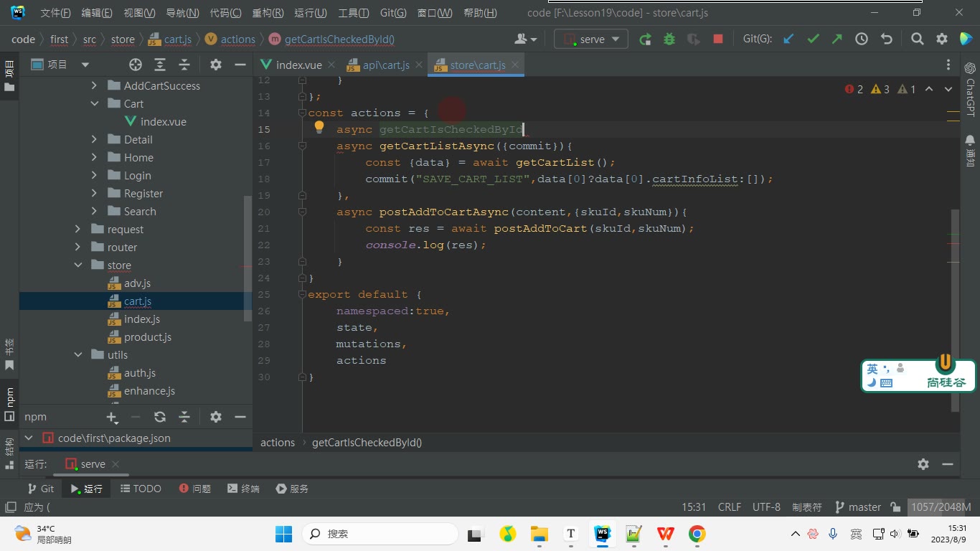Click the master branch widget
980x551 pixels.
(x=858, y=507)
